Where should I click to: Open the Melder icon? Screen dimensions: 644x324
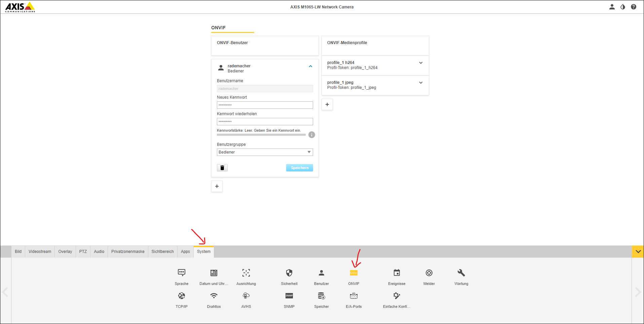point(429,273)
